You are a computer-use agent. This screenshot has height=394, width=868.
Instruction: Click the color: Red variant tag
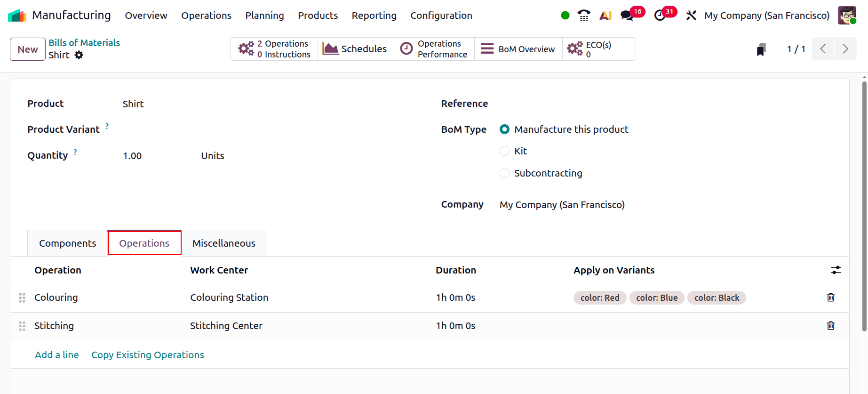[x=600, y=298]
